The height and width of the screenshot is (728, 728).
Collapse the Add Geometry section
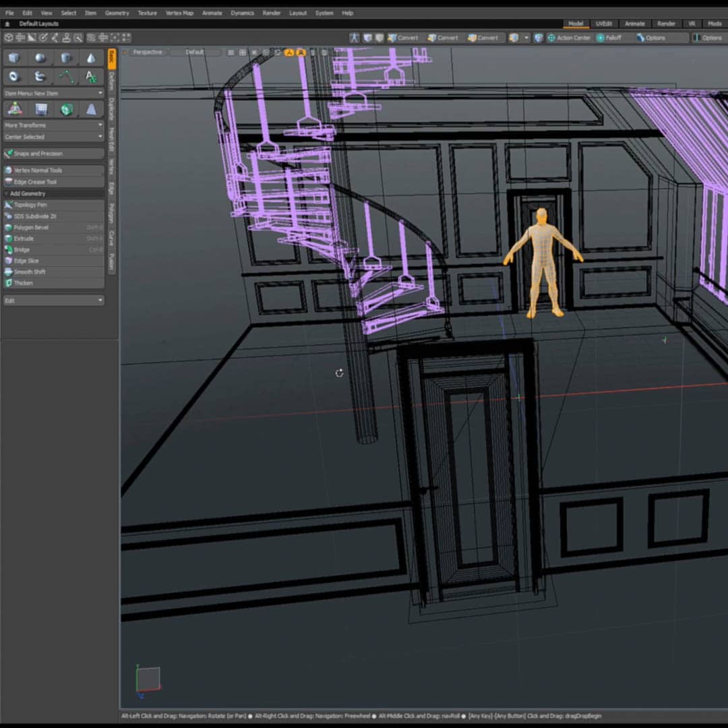[x=27, y=193]
